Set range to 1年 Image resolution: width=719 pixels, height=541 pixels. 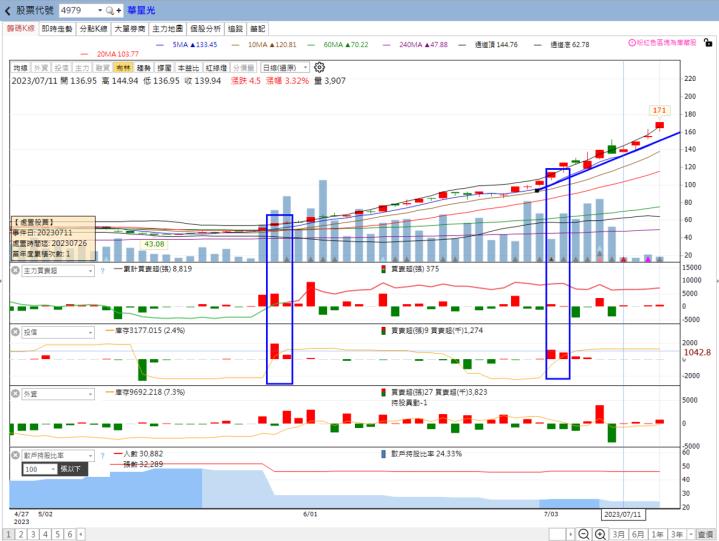tap(657, 534)
